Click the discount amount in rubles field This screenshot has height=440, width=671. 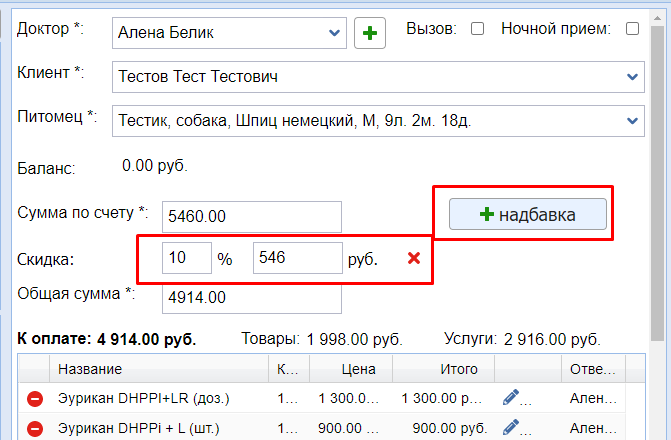(x=297, y=258)
